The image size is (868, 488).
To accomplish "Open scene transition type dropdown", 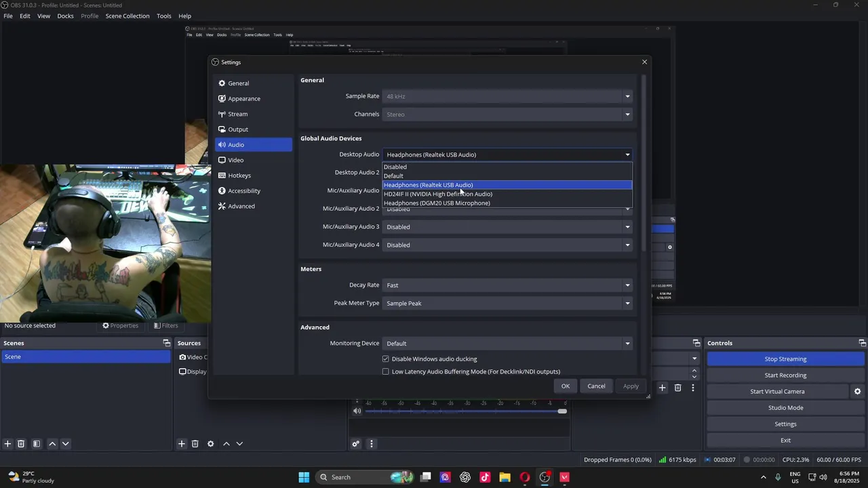I will (694, 359).
